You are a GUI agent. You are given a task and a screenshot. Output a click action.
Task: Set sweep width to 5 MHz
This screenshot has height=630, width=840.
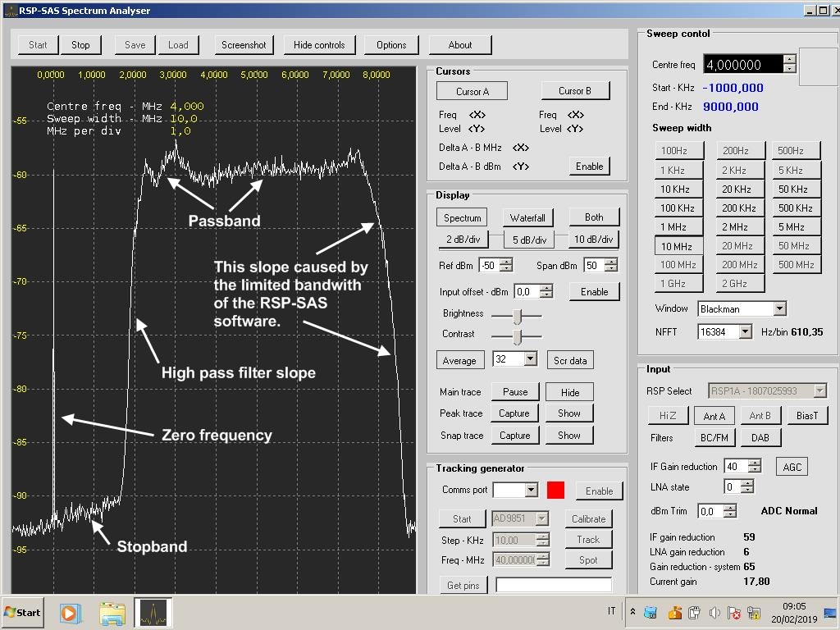pyautogui.click(x=796, y=226)
